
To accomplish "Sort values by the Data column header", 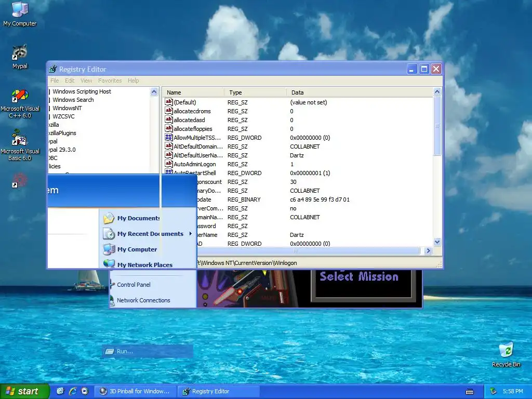I will tap(360, 92).
